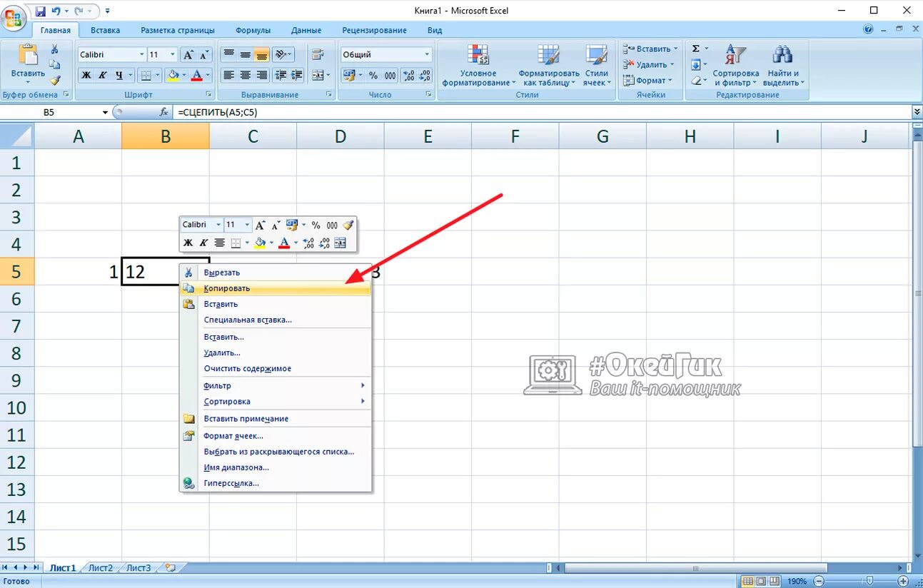Click the fx insert function button
Image resolution: width=923 pixels, height=588 pixels.
coord(163,112)
